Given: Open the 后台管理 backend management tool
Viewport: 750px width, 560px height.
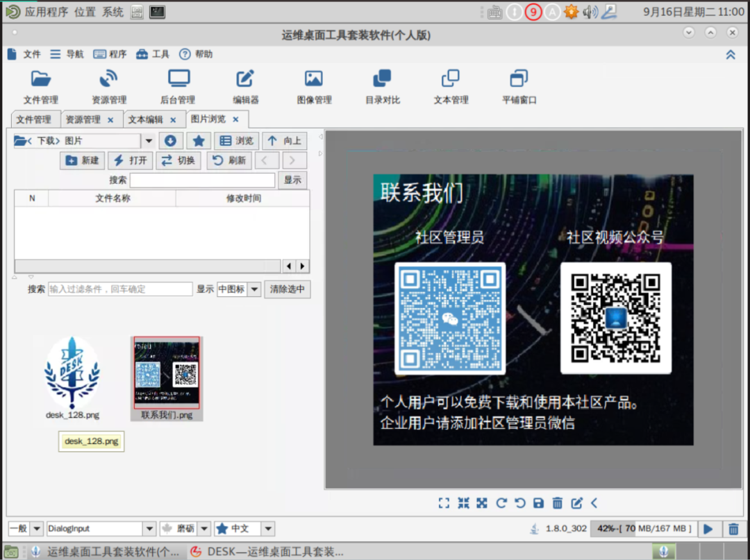Looking at the screenshot, I should pyautogui.click(x=178, y=87).
